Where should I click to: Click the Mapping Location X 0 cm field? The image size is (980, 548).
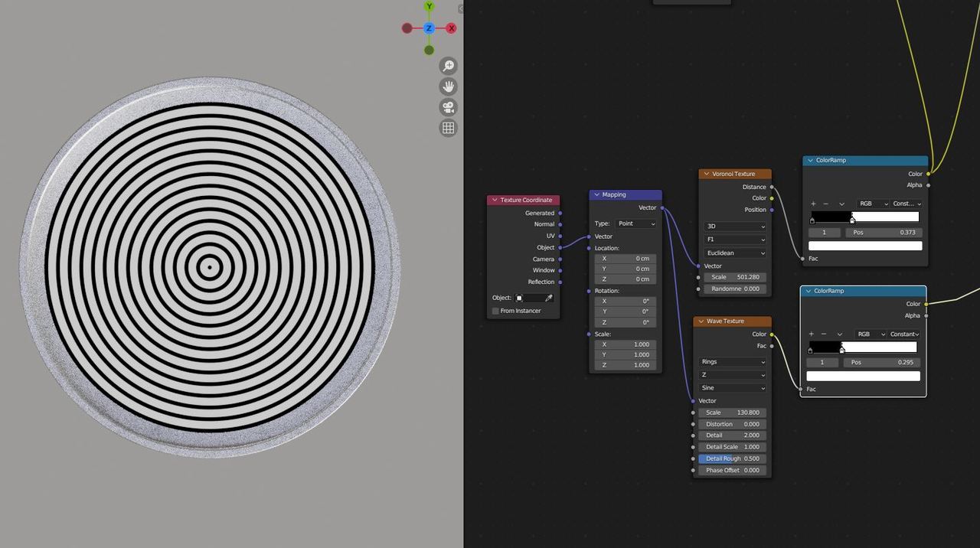tap(626, 259)
